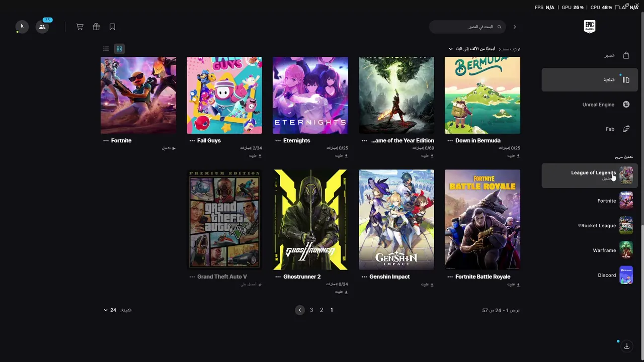Image resolution: width=644 pixels, height=362 pixels.
Task: Click the results count text ending in 57
Action: [x=501, y=310]
